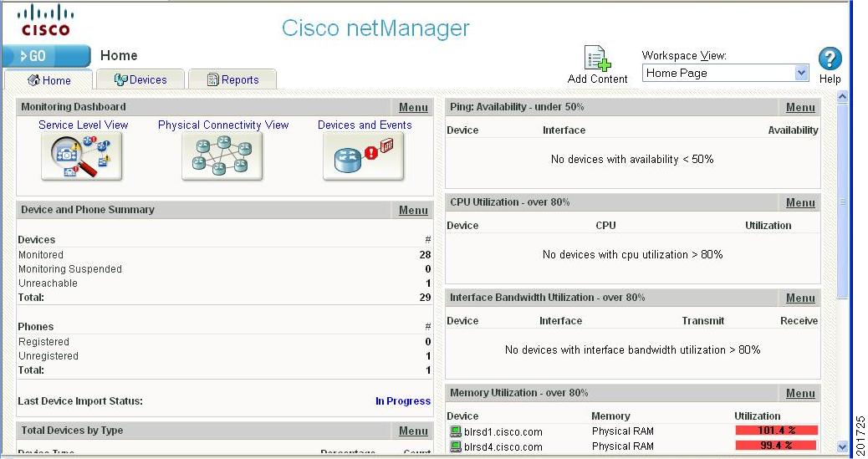Switch to the Devices tab
Viewport: 868px width, 459px height.
pyautogui.click(x=140, y=79)
